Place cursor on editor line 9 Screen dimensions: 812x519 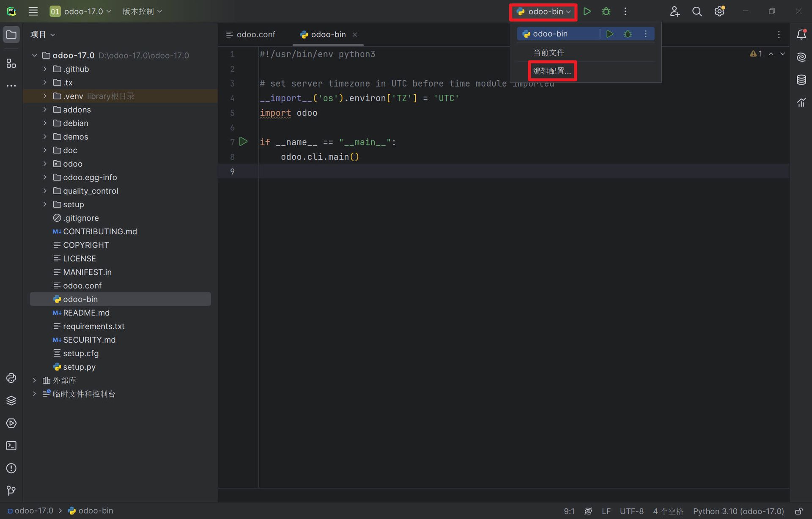coord(524,171)
